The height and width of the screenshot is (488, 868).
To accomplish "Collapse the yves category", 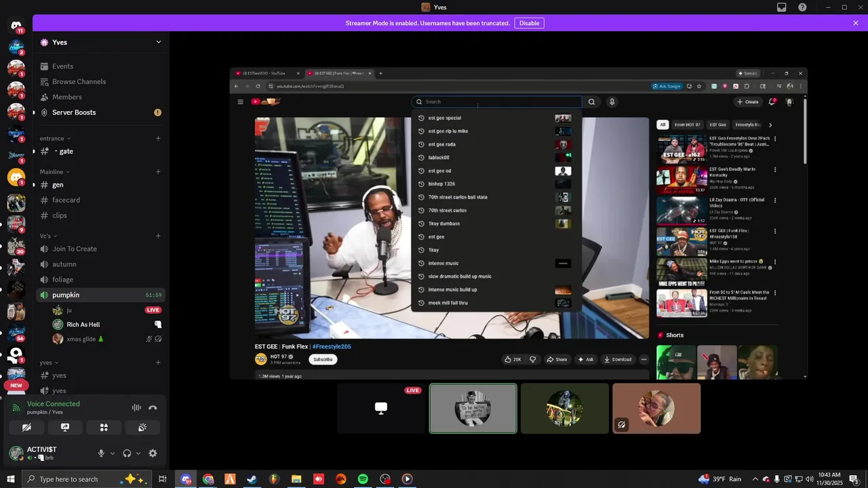I will pos(49,363).
